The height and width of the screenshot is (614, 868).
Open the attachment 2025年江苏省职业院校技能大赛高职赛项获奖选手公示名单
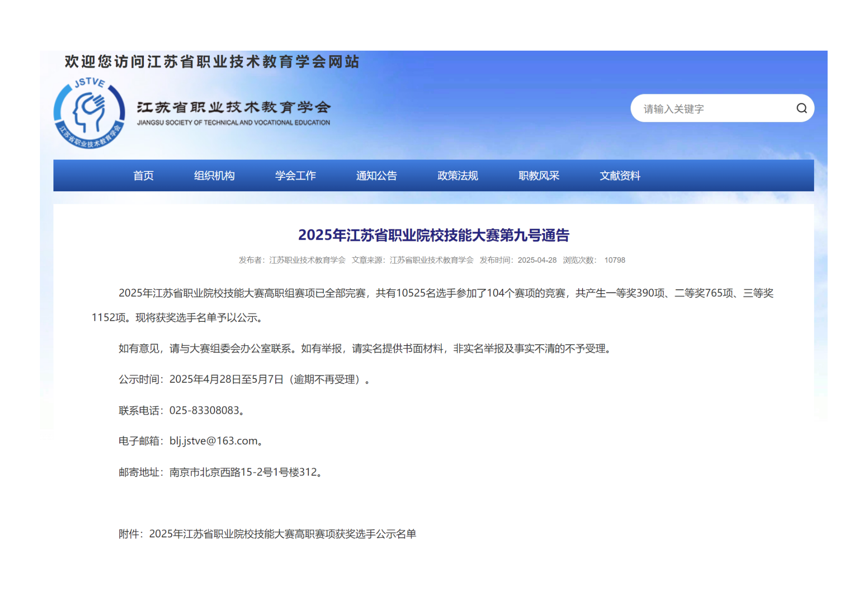pos(283,534)
